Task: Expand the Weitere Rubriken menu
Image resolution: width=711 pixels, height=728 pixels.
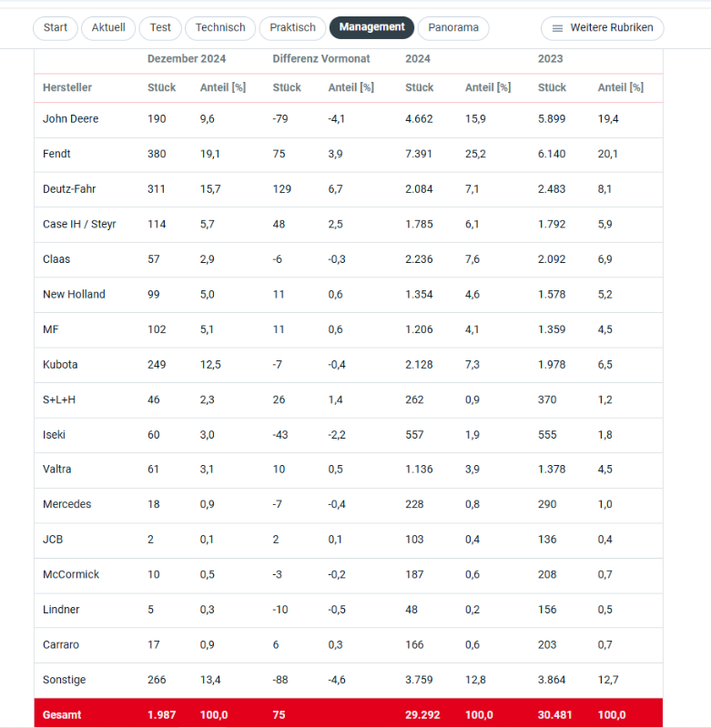Action: [x=603, y=28]
